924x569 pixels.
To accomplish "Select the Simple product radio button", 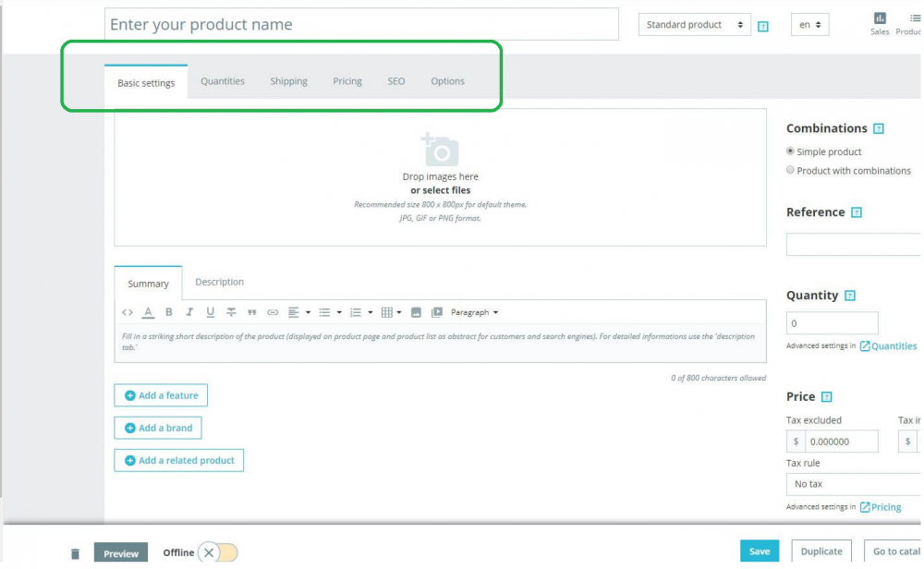I will point(791,151).
